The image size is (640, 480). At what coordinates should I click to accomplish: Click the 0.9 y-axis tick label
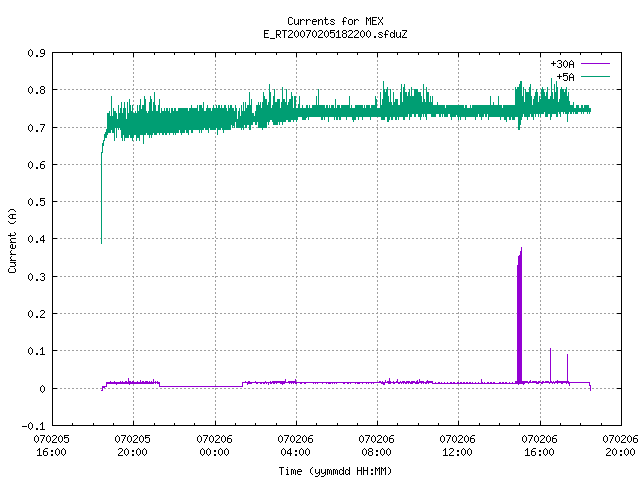(36, 53)
